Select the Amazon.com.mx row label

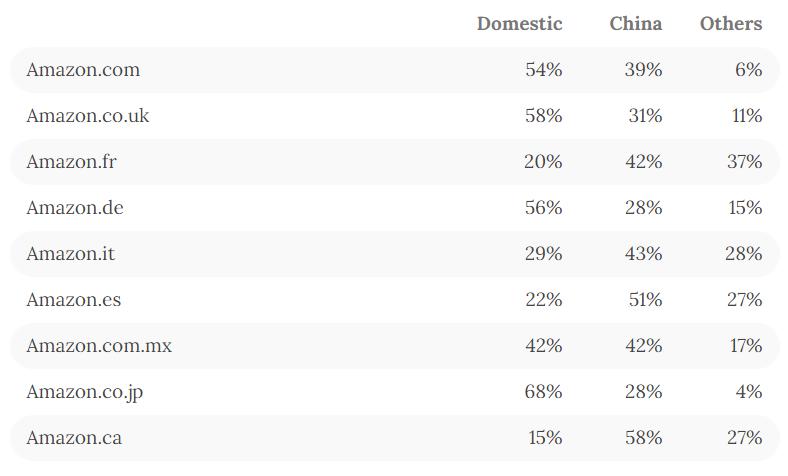click(x=99, y=346)
